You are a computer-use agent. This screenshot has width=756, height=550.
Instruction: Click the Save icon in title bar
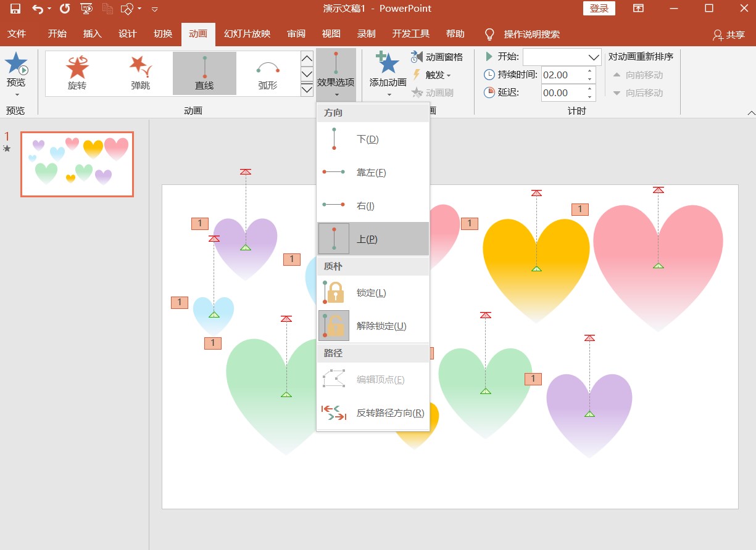(x=15, y=9)
